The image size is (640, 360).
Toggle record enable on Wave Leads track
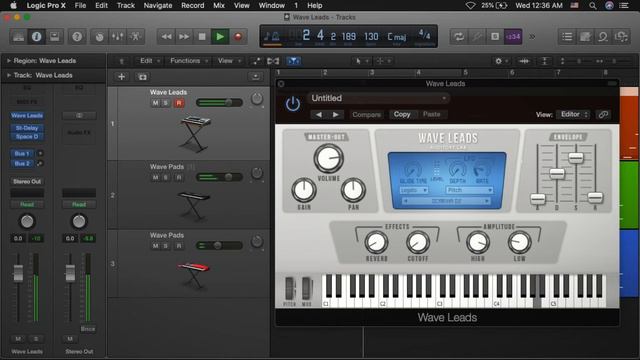(x=179, y=103)
